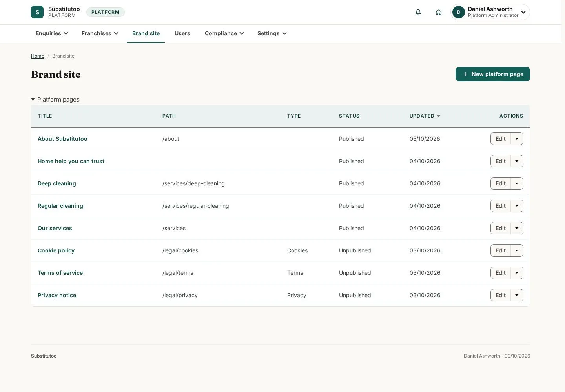Open the Deep cleaning page link

pos(57,183)
